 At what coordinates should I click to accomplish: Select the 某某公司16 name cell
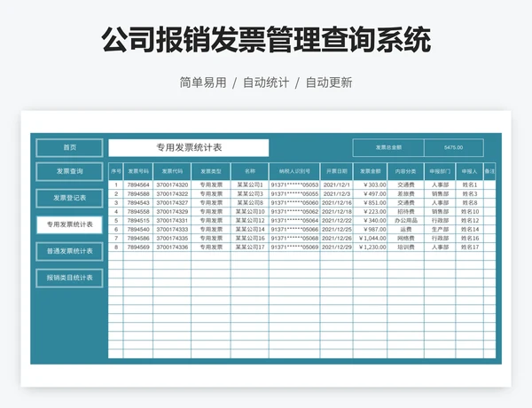point(250,239)
